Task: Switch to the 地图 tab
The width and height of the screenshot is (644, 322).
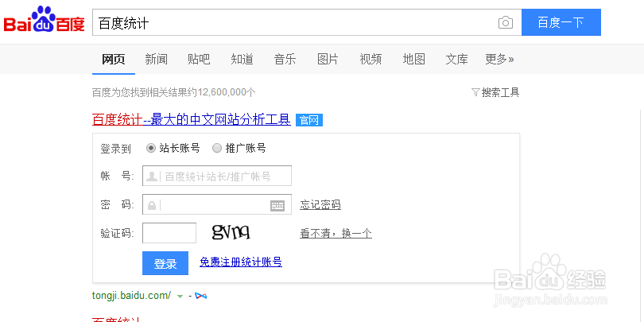Action: tap(413, 59)
